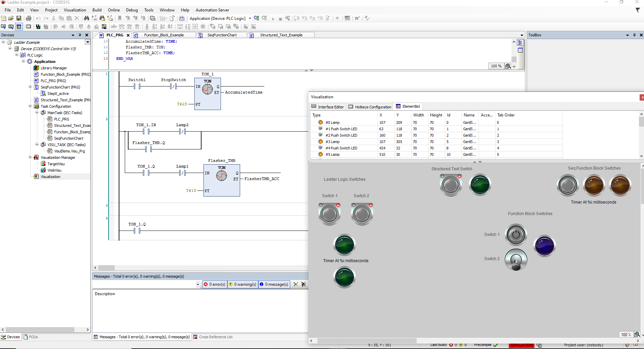Toggle the errors filter in Messages panel
The height and width of the screenshot is (349, 644).
[215, 284]
